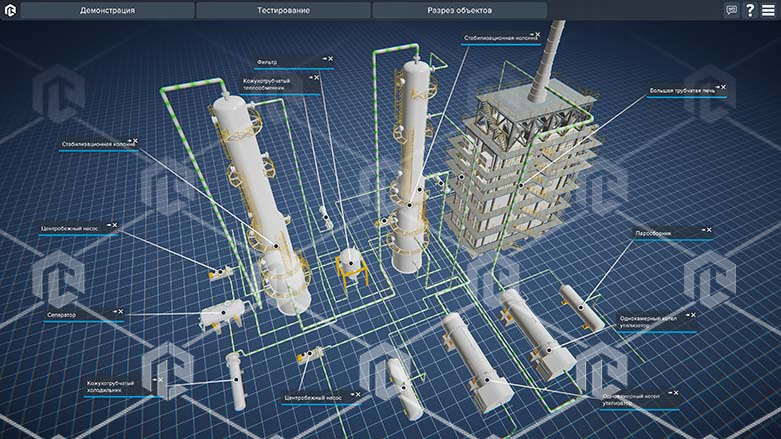
Task: Close the Кожухотрубчатый теплообменник label
Action: point(316,77)
